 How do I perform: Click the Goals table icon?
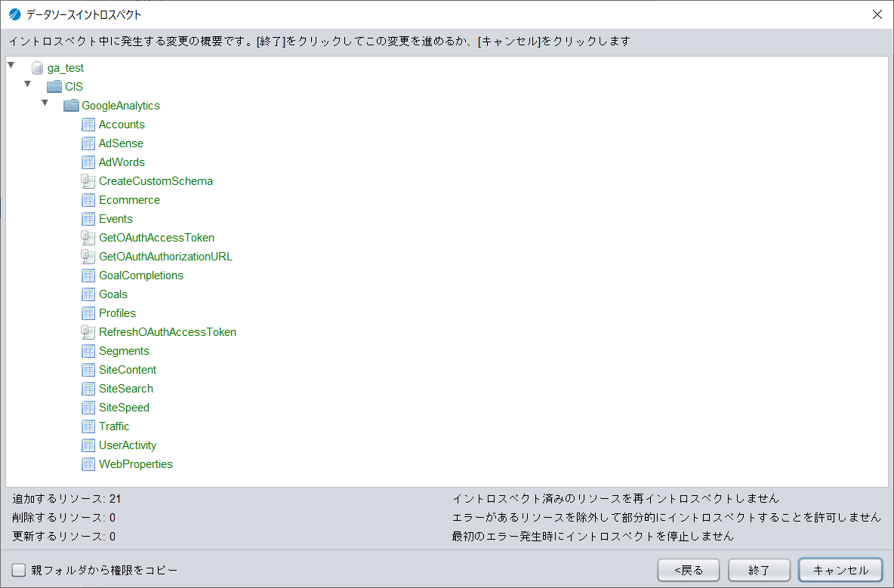tap(88, 294)
